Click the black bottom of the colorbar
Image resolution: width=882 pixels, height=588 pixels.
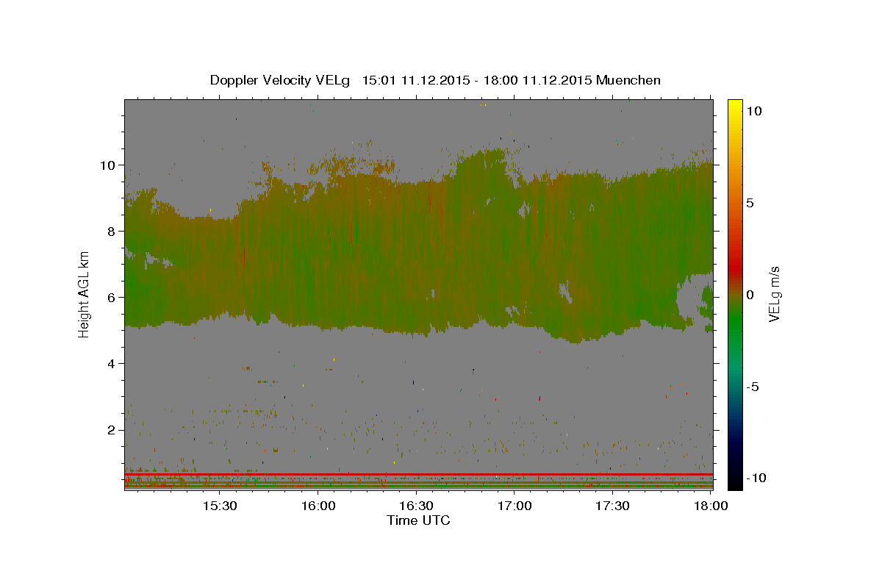[x=734, y=481]
